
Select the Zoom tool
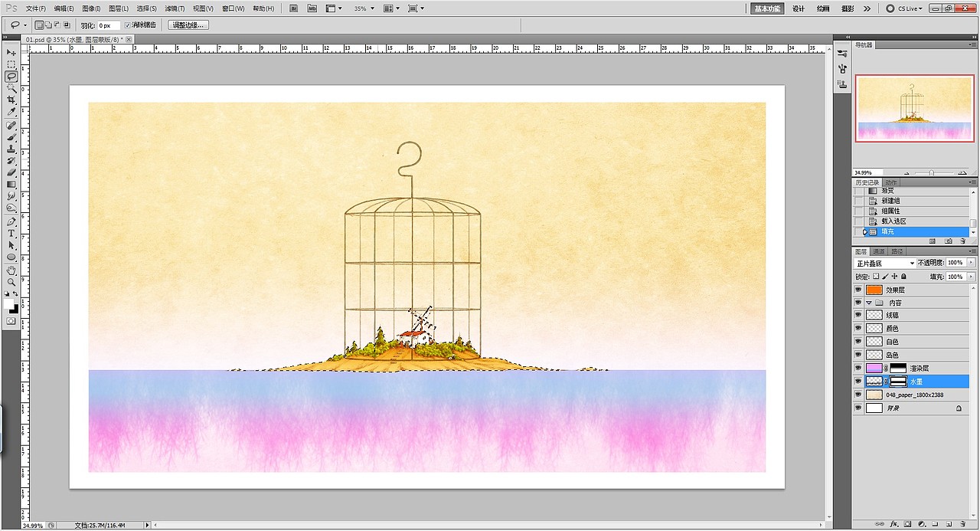(11, 282)
